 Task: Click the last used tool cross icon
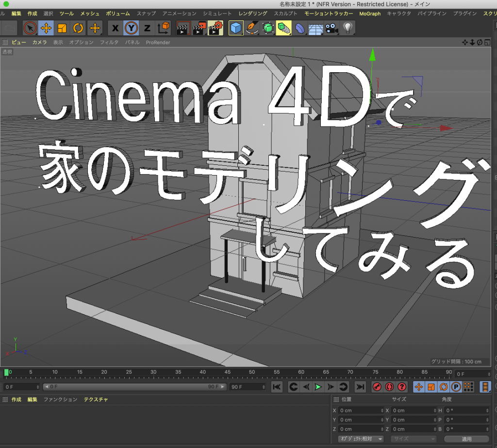point(95,28)
